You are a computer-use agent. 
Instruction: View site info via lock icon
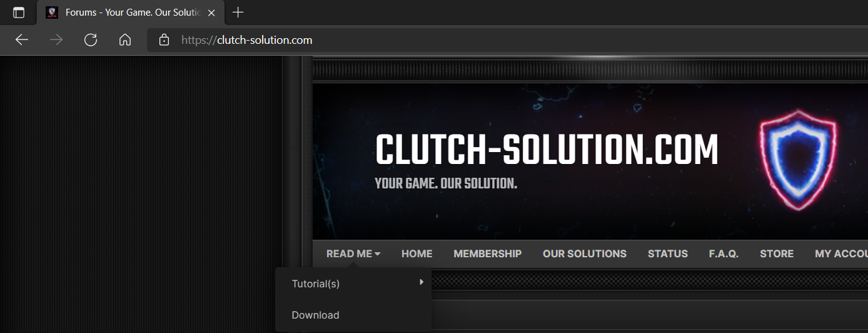pos(164,40)
